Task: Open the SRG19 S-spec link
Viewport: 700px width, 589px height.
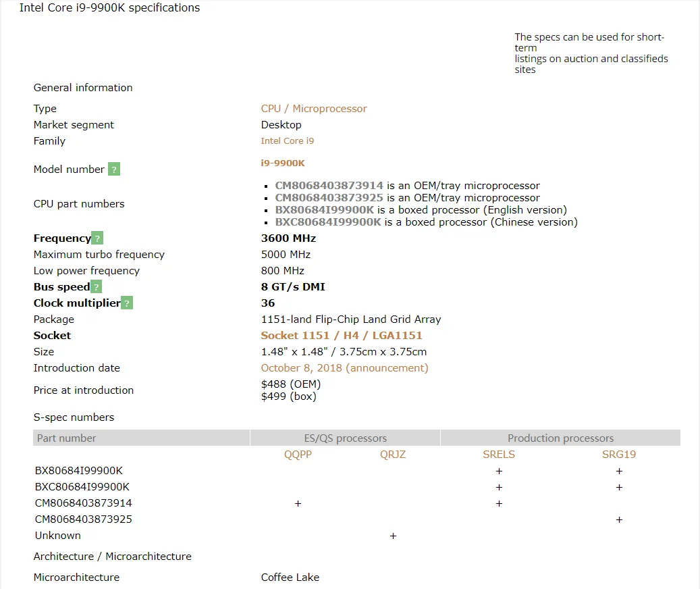Action: click(619, 454)
